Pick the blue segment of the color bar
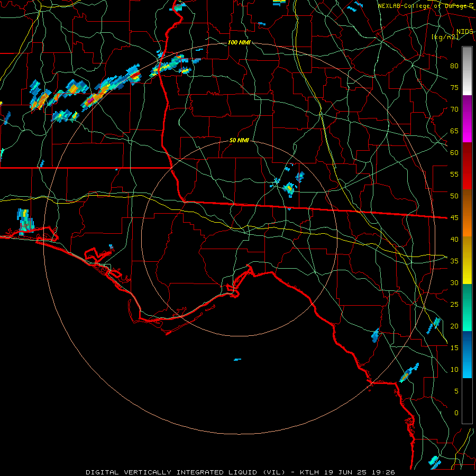This screenshot has height=476, width=476. pyautogui.click(x=467, y=354)
